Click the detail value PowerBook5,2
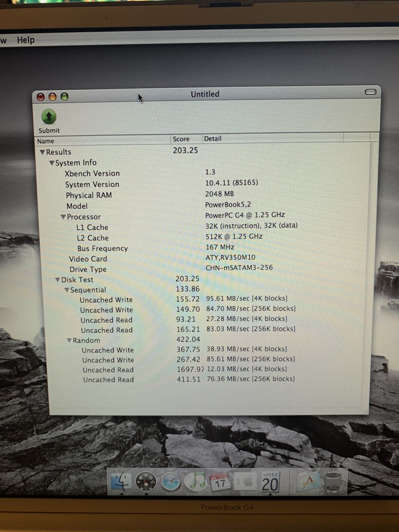Image resolution: width=399 pixels, height=532 pixels. [228, 205]
